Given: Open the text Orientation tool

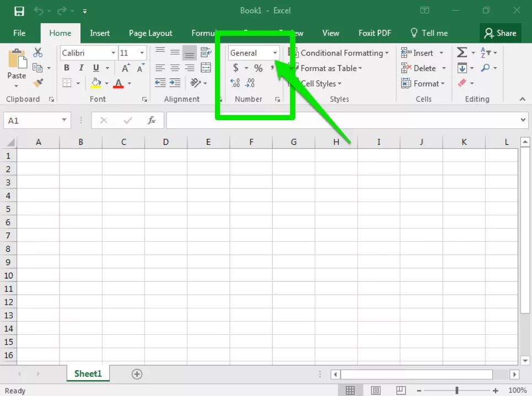Looking at the screenshot, I should pos(195,83).
